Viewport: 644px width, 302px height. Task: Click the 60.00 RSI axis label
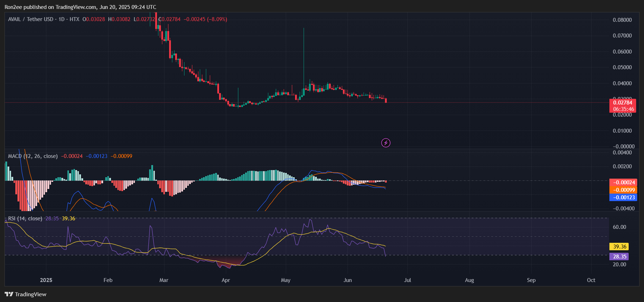click(x=619, y=227)
